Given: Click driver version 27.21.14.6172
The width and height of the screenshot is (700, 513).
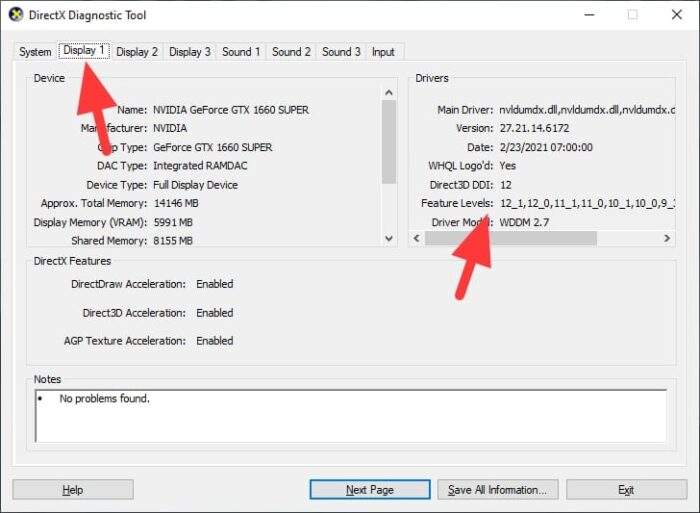Looking at the screenshot, I should point(534,128).
